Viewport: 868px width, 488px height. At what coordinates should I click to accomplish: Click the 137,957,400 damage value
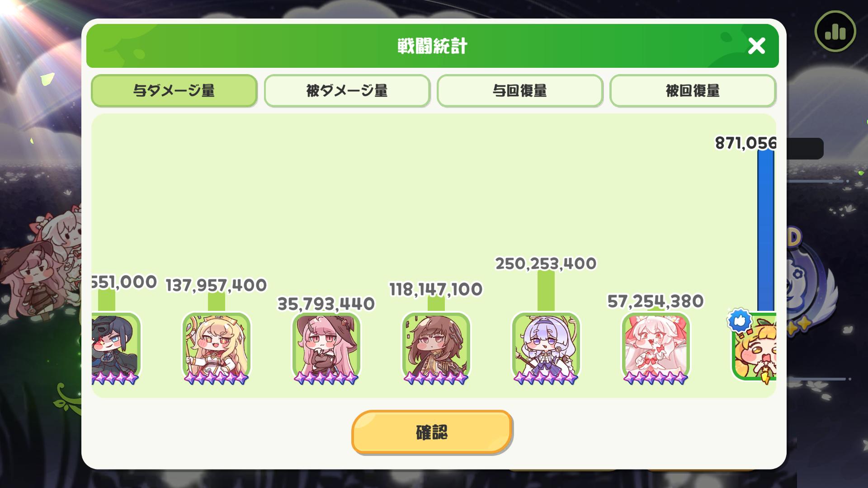point(216,285)
